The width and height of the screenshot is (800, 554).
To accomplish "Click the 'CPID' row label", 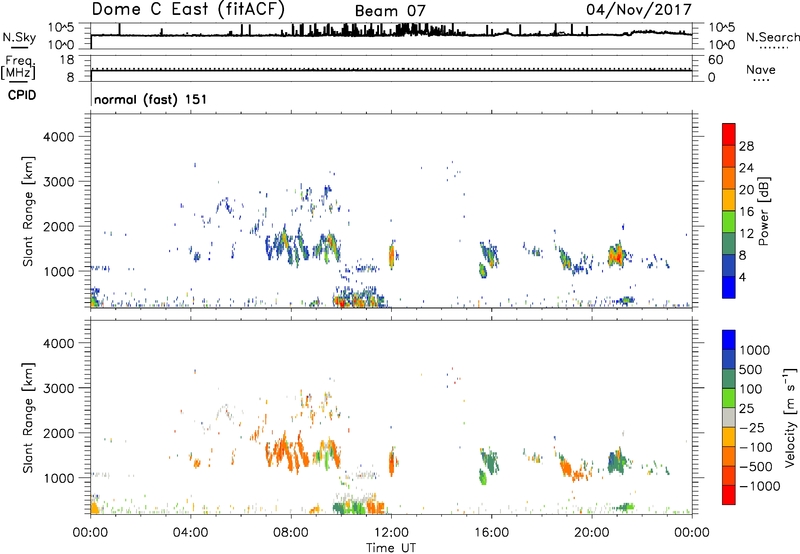I will tap(22, 95).
